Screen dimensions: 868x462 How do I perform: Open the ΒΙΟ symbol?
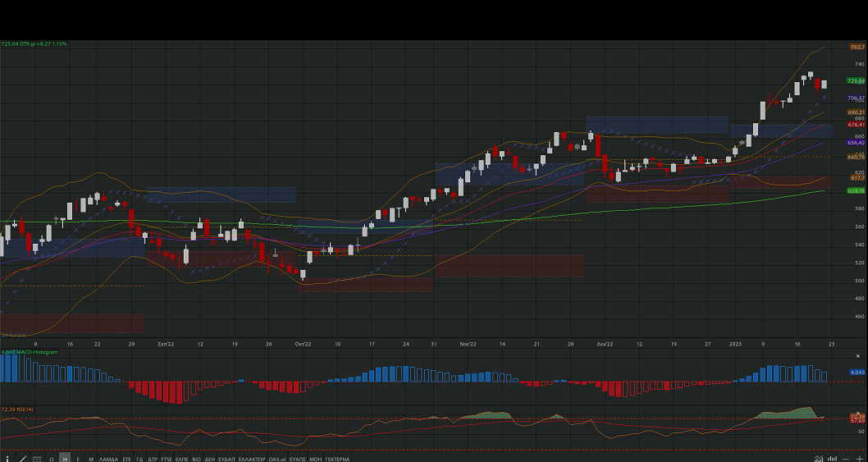tap(197, 460)
